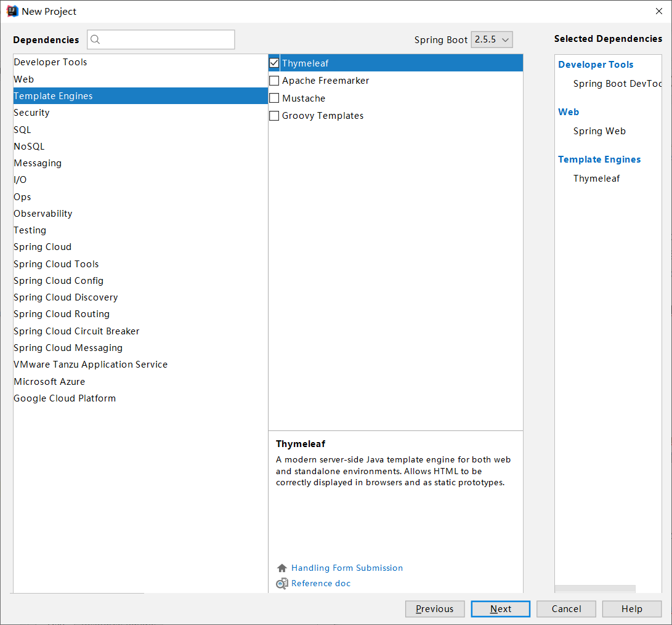The image size is (672, 625).
Task: Choose Spring Cloud Circuit Breaker category
Action: click(140, 331)
